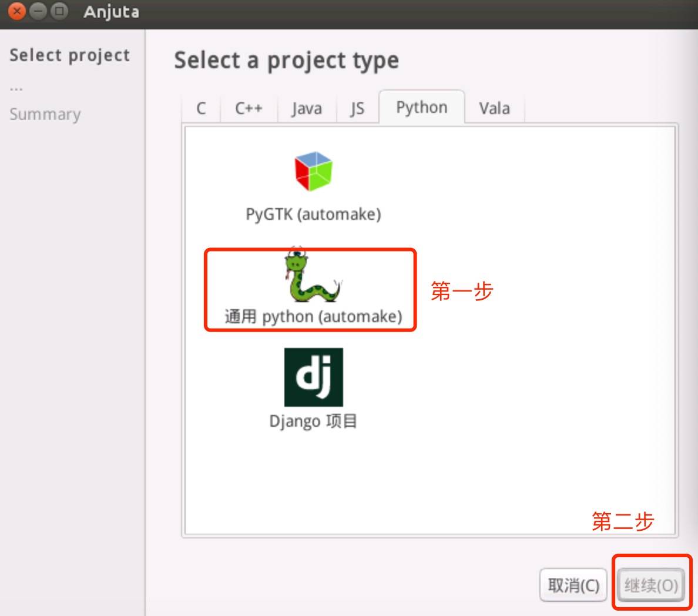
Task: Select the PyGTK (automake) cube icon
Action: point(313,171)
